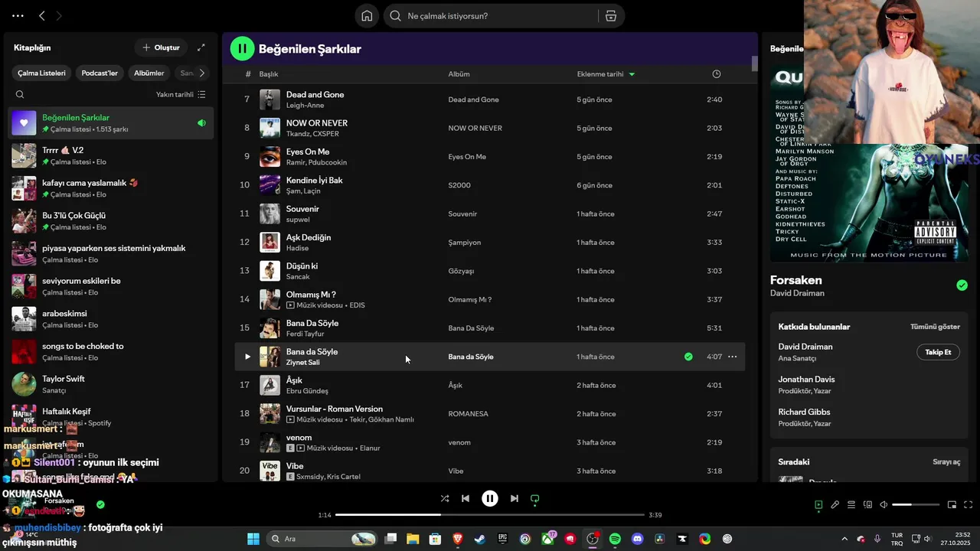The image size is (980, 551).
Task: Open the Souvenir album link
Action: (x=462, y=214)
